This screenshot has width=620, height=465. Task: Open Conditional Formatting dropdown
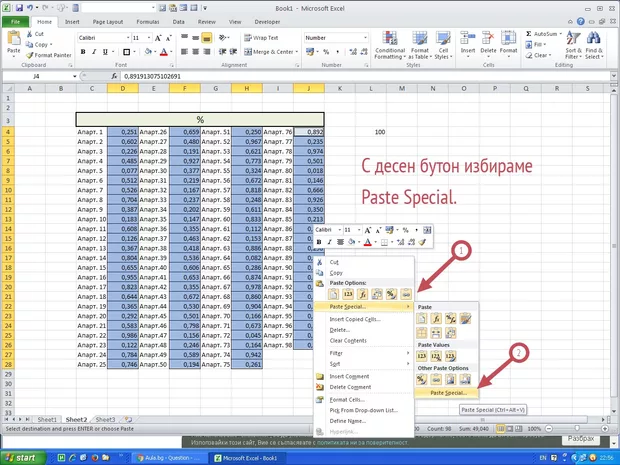[x=390, y=45]
